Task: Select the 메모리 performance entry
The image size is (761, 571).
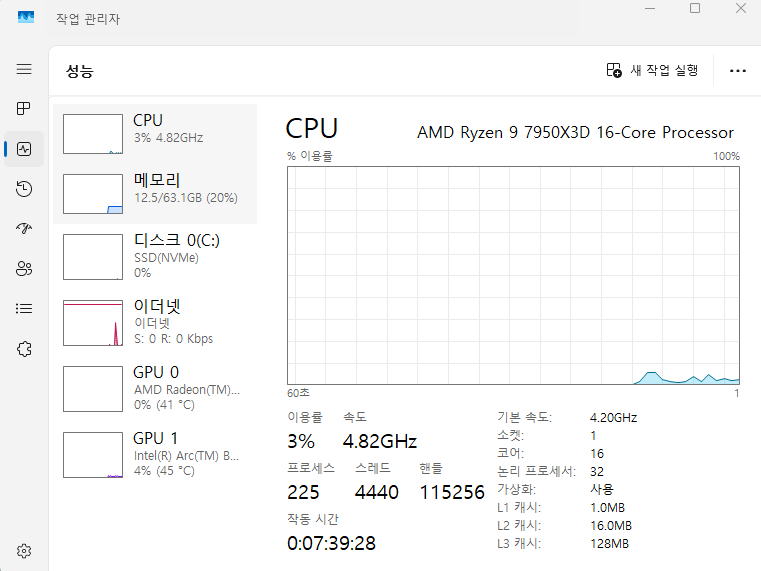Action: click(155, 194)
